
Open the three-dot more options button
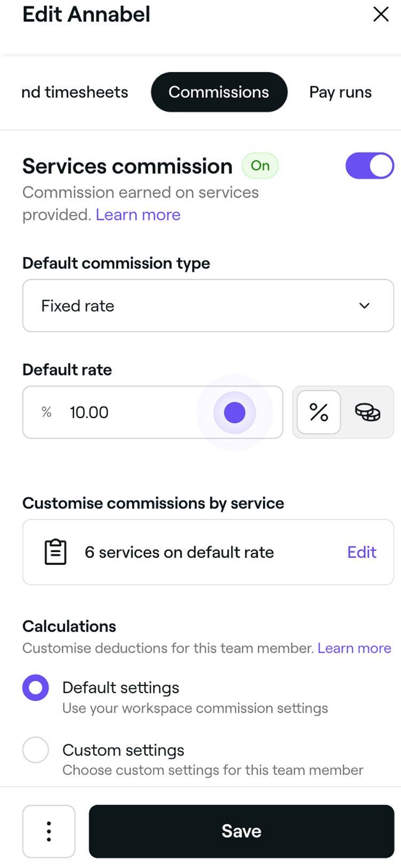[x=49, y=831]
